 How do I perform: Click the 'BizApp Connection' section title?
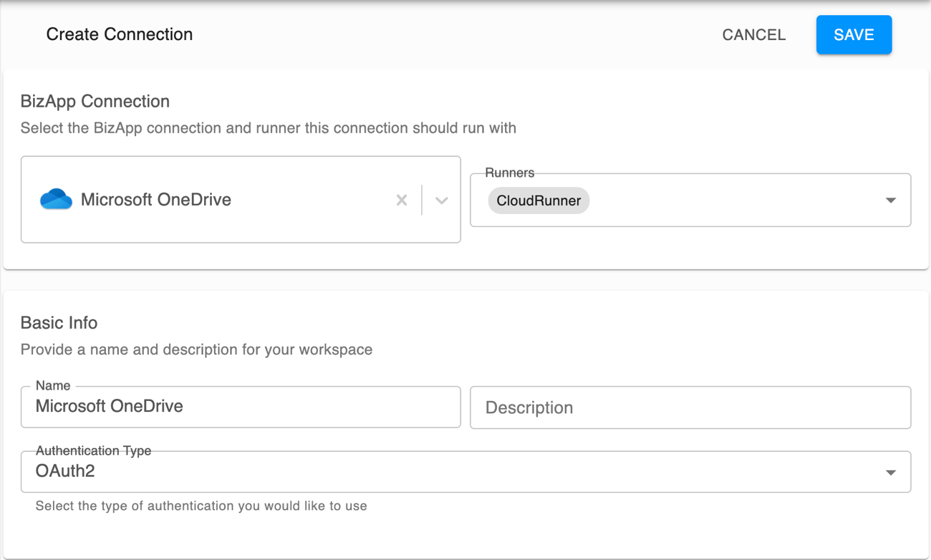[95, 101]
